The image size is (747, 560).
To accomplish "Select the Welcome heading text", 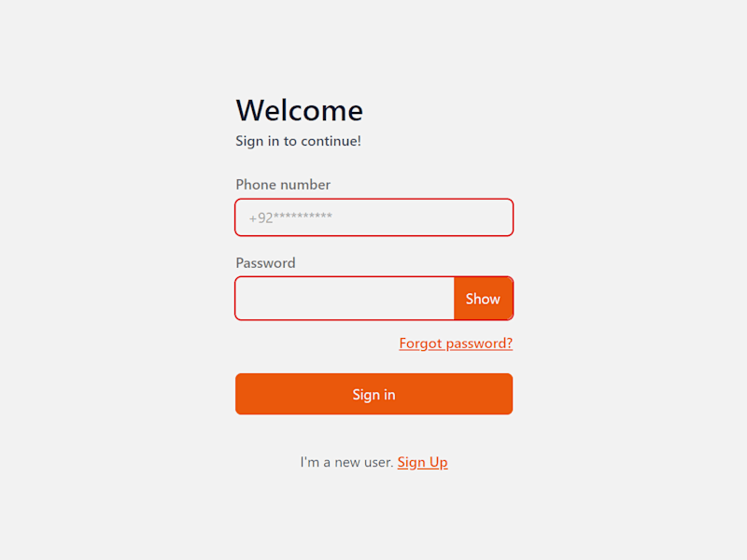I will tap(300, 110).
